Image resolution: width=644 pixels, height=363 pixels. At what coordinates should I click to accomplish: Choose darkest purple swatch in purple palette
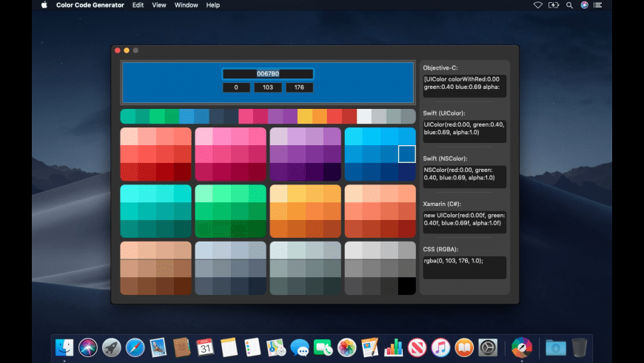(x=332, y=172)
